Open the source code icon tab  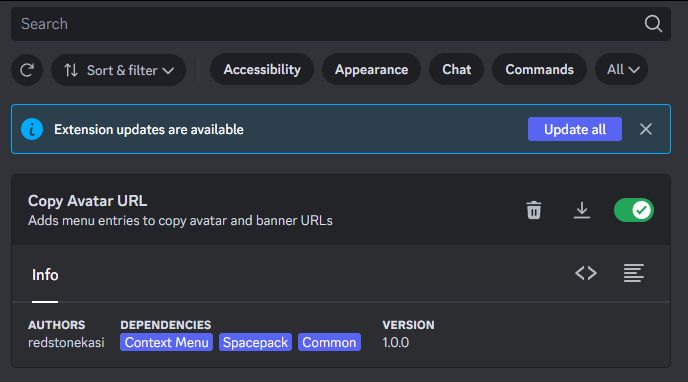(586, 273)
